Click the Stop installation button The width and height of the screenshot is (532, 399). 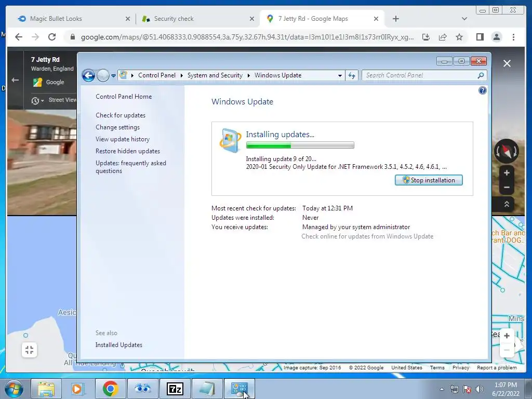tap(429, 180)
